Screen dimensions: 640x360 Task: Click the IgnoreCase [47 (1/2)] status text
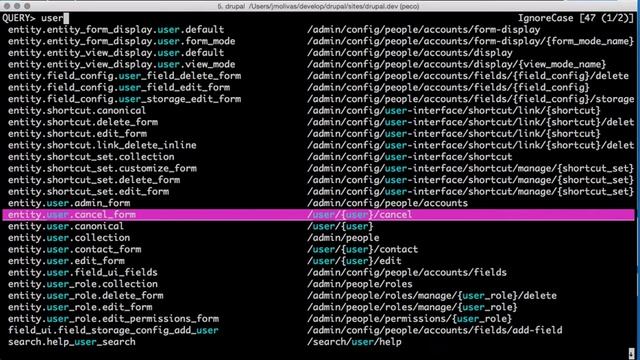576,18
